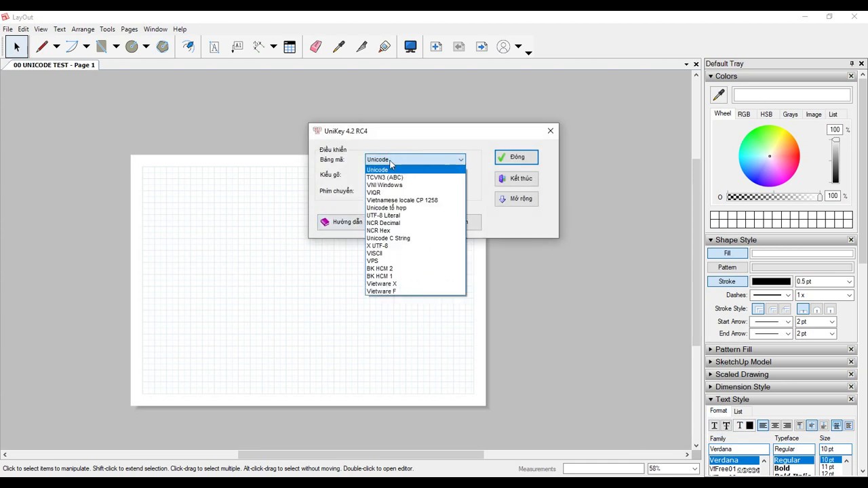Image resolution: width=868 pixels, height=488 pixels.
Task: Choose VNI Windows from encoding list
Action: coord(415,185)
